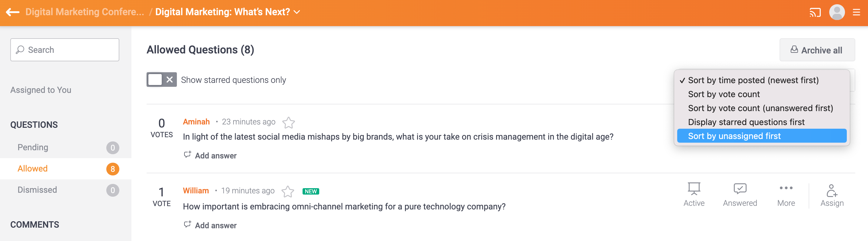Screen dimensions: 868x241
Task: Select Display starred questions first
Action: pyautogui.click(x=746, y=122)
